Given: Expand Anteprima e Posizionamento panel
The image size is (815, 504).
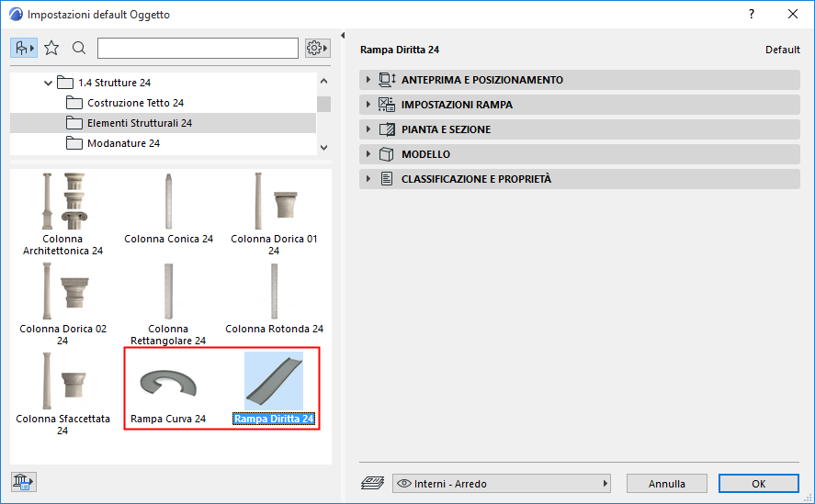Looking at the screenshot, I should (x=580, y=80).
